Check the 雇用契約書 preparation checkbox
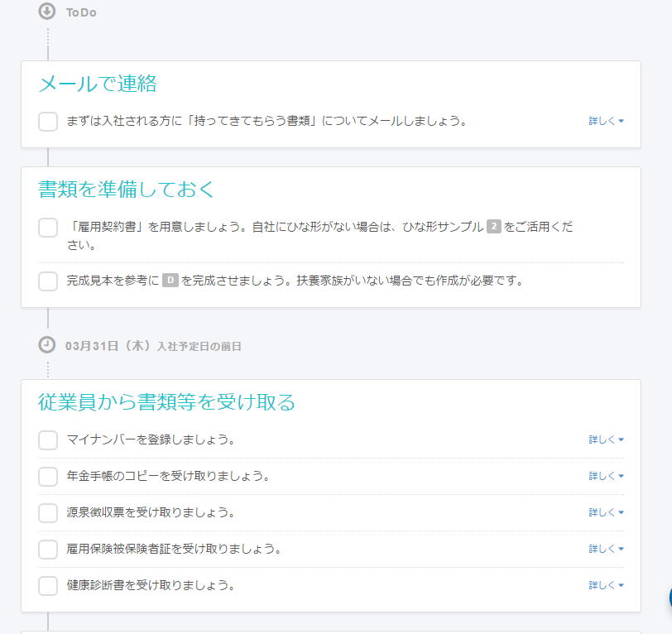This screenshot has width=672, height=634. [48, 227]
